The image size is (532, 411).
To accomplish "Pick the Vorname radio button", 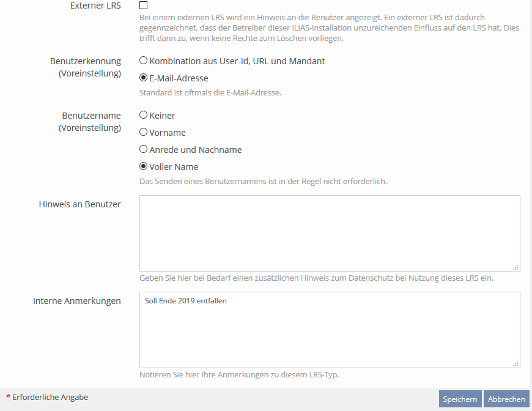I will pyautogui.click(x=144, y=132).
